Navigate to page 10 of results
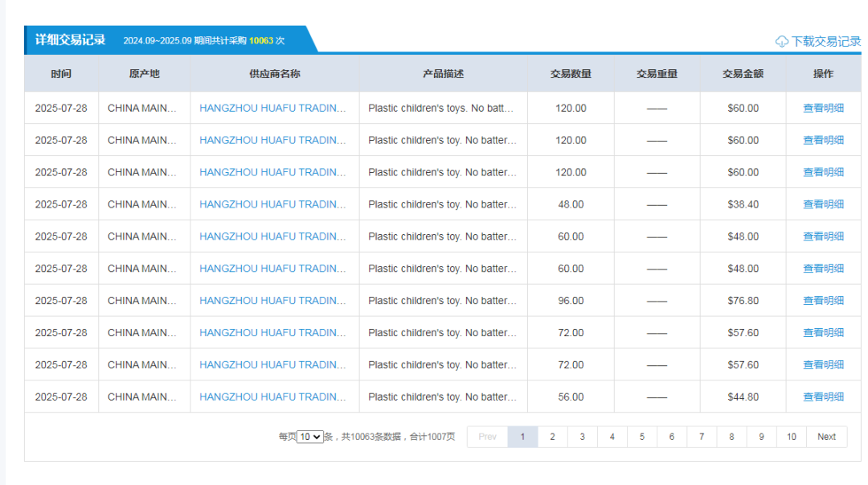The height and width of the screenshot is (485, 868). point(791,437)
